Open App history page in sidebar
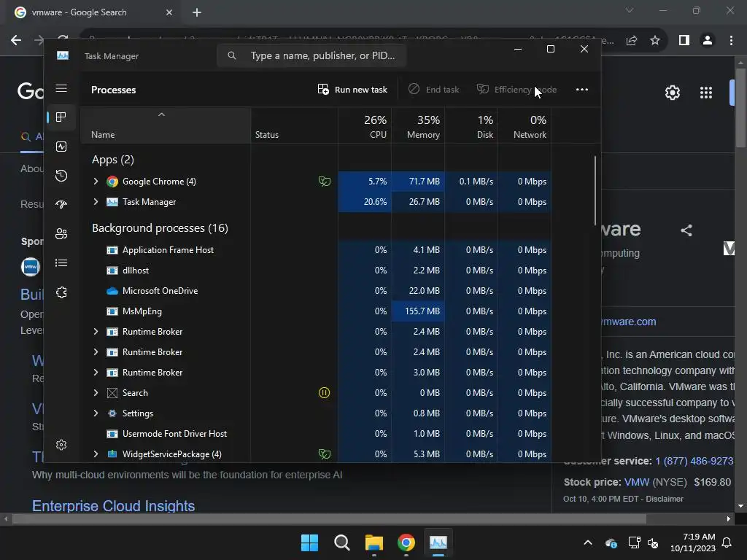Viewport: 747px width, 560px height. pos(61,176)
